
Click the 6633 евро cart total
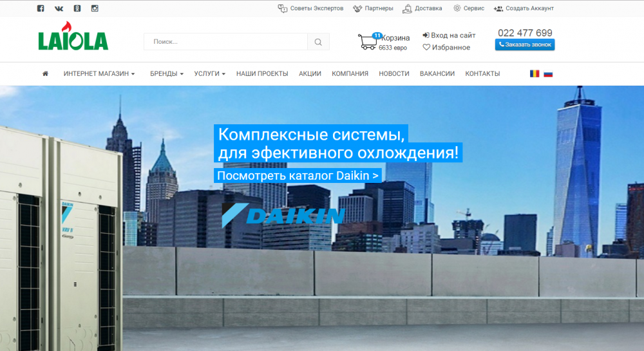[393, 48]
